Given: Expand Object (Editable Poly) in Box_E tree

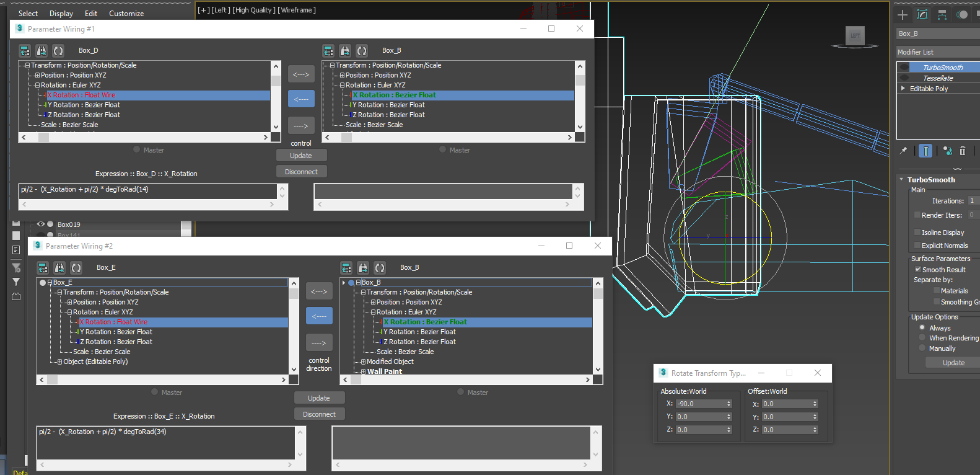Looking at the screenshot, I should click(x=60, y=362).
